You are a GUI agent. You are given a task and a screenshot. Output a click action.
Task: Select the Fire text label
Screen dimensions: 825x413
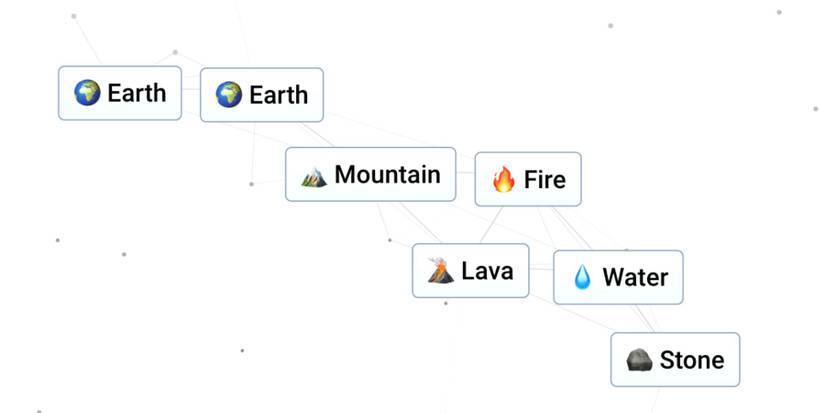click(x=545, y=180)
